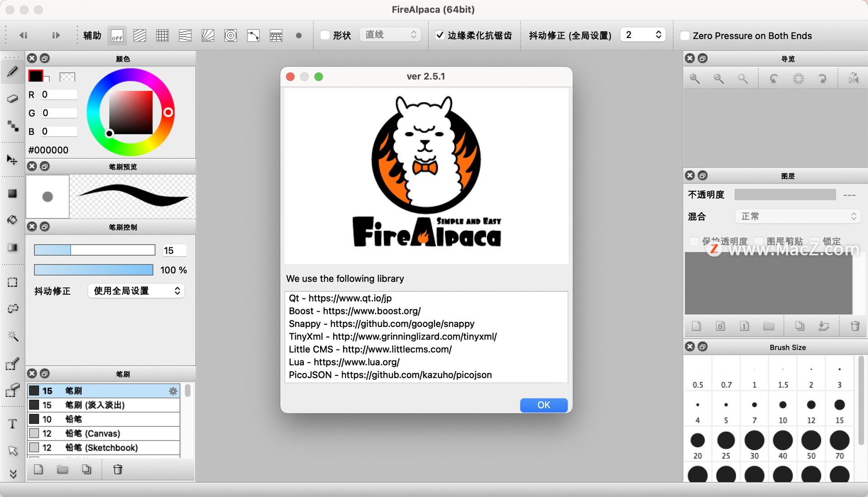Image resolution: width=868 pixels, height=497 pixels.
Task: Enable the concentric circle snap guide
Action: point(231,35)
